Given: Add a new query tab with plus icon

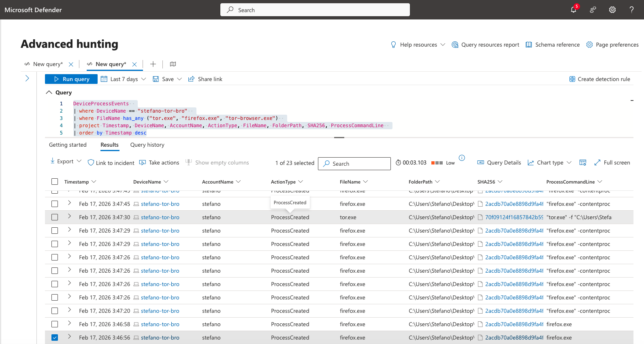Looking at the screenshot, I should click(153, 64).
